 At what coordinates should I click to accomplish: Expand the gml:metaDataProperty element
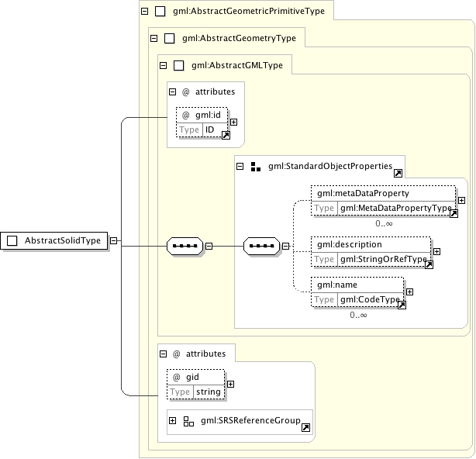(x=461, y=200)
